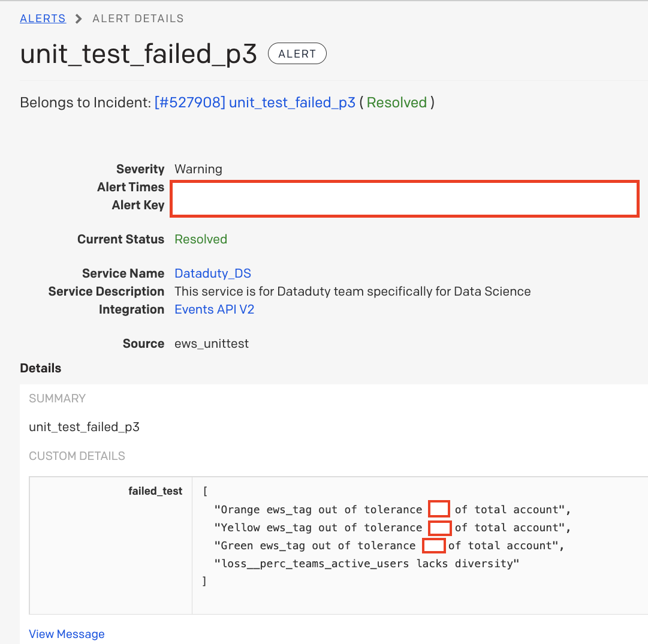Click the View Message link
Viewport: 648px width, 644px height.
click(x=67, y=634)
